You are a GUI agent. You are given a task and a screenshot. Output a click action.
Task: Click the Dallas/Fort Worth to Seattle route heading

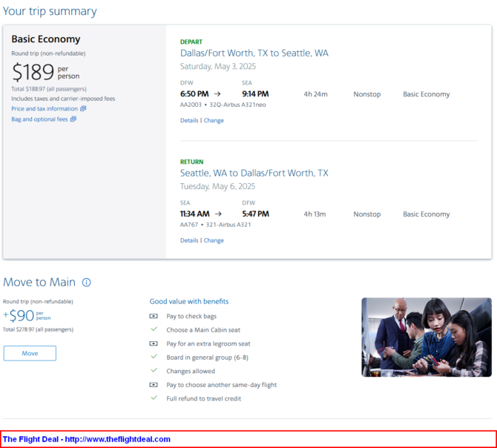(x=254, y=53)
